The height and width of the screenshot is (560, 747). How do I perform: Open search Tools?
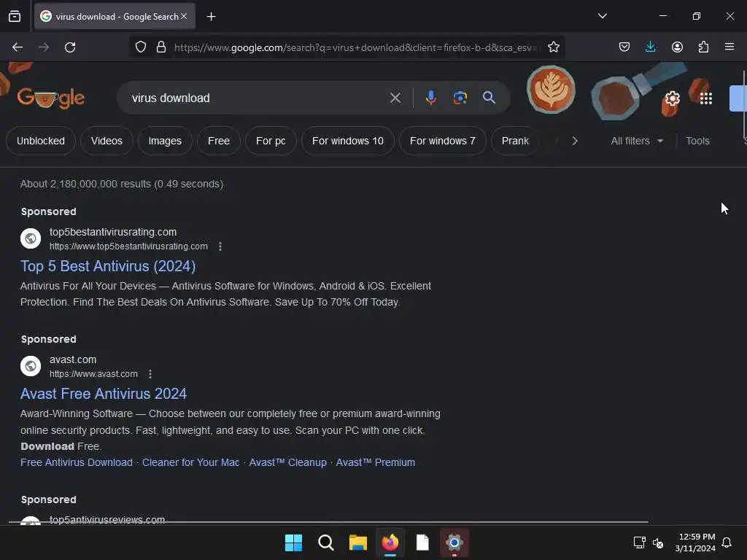click(x=697, y=141)
